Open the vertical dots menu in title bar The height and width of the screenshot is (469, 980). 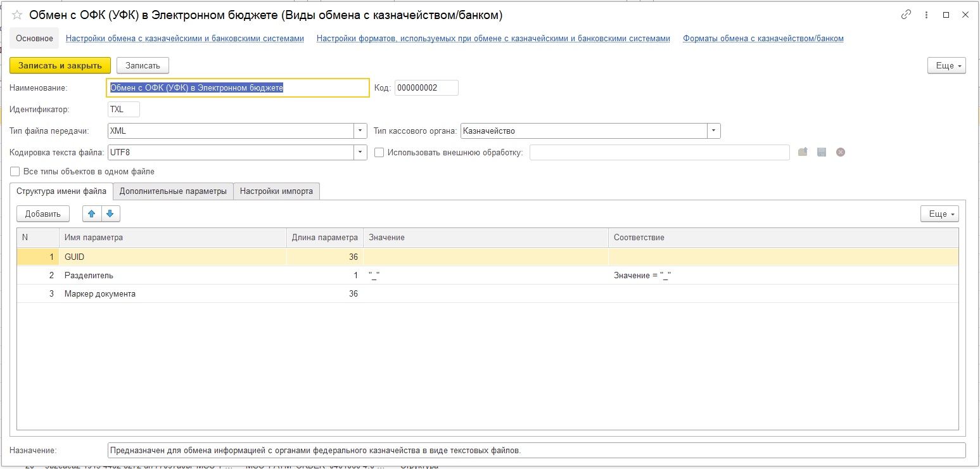pos(926,15)
